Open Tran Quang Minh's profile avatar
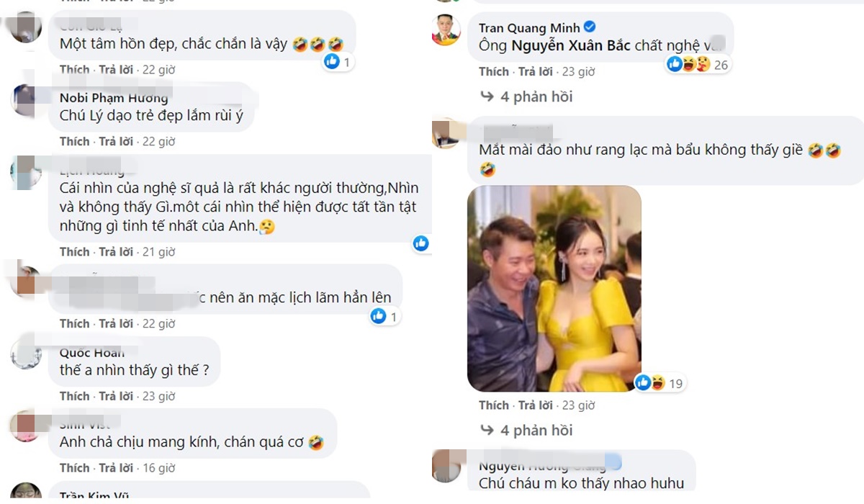This screenshot has height=504, width=864. 446,30
